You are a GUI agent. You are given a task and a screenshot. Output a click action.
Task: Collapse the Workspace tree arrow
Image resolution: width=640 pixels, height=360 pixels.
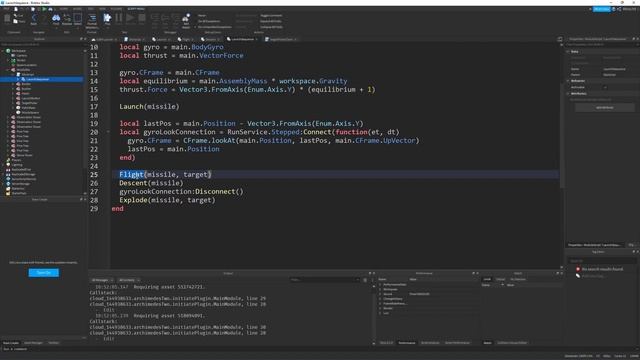(3, 51)
